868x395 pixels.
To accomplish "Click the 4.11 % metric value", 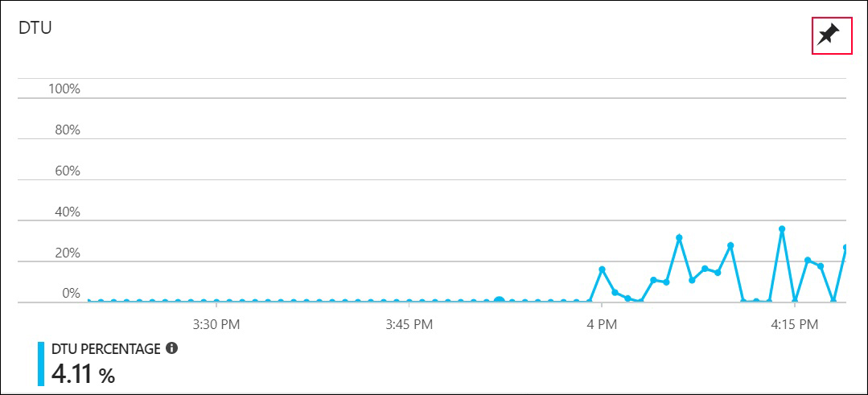I will point(83,373).
